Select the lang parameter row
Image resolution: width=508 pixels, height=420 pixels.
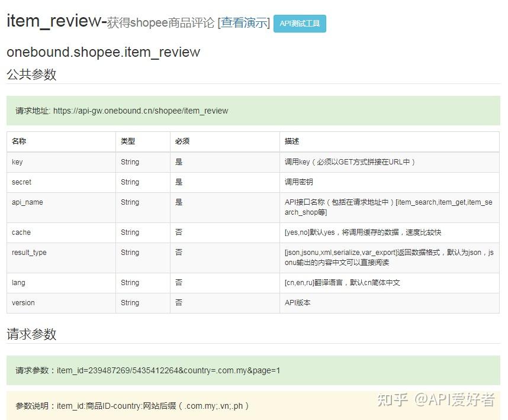point(59,283)
